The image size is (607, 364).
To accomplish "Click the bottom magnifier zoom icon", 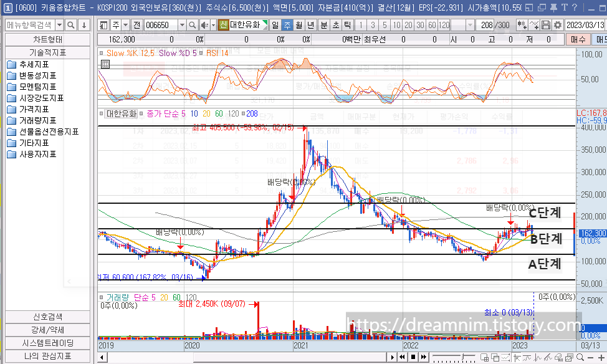I will tap(580, 357).
